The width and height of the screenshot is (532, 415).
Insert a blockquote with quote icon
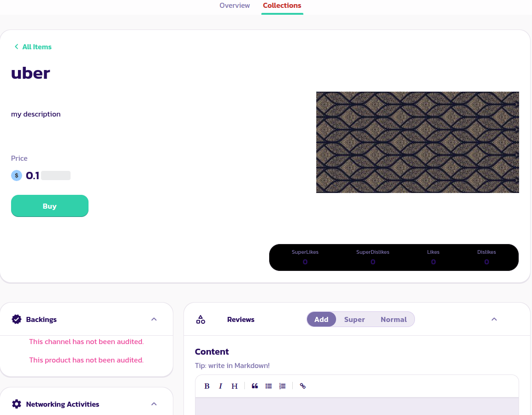[x=255, y=386]
